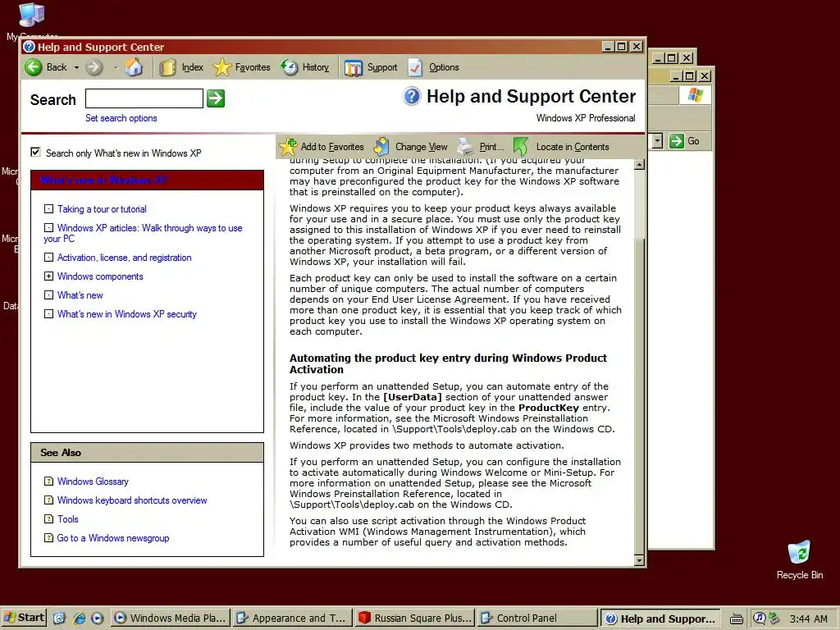Click the Show Desktop quick launch icon
The image size is (840, 630).
pyautogui.click(x=59, y=619)
